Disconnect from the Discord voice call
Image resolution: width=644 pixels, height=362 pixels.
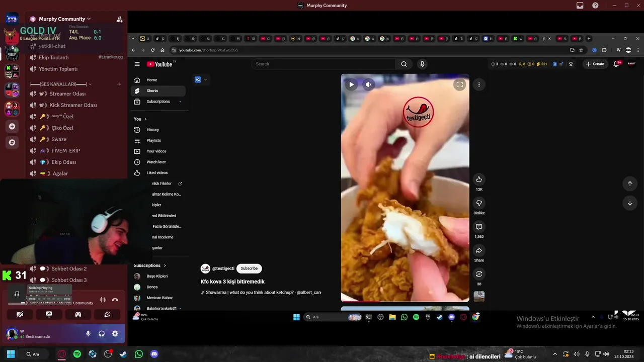point(115,300)
